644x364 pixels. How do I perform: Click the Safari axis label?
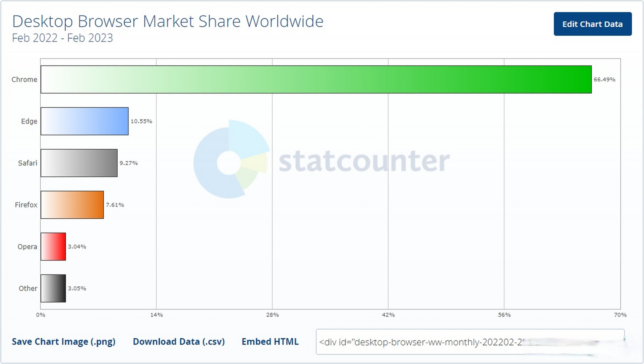click(x=28, y=163)
